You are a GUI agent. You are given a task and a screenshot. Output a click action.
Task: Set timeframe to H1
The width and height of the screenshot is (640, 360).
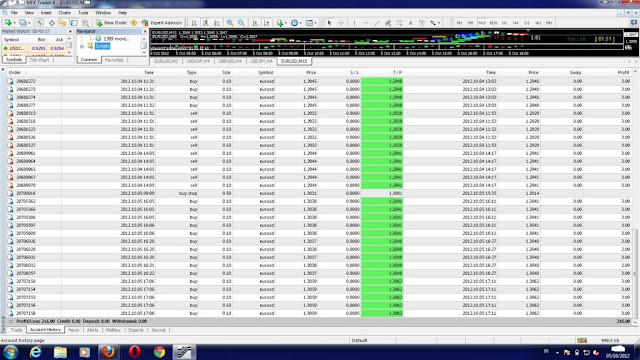coord(504,23)
